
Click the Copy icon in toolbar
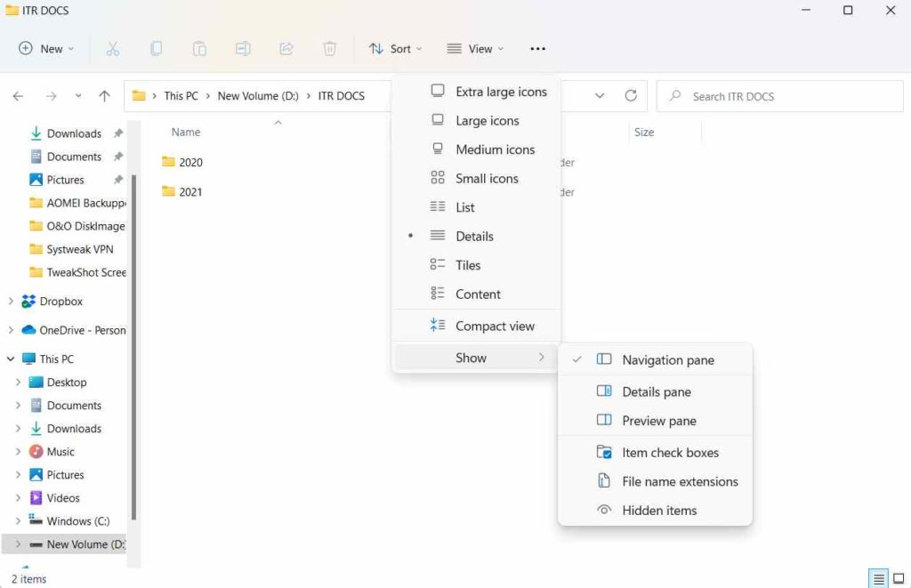pos(156,49)
